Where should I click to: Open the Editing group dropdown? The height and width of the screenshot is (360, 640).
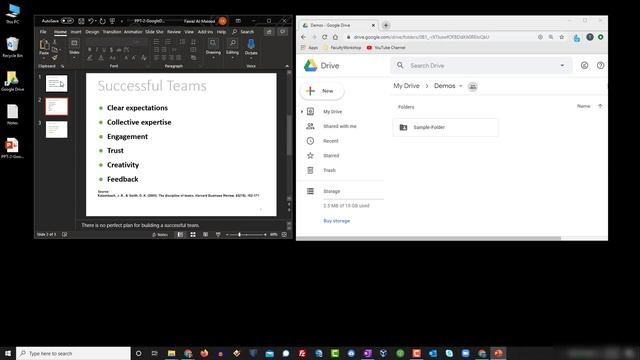click(x=232, y=49)
